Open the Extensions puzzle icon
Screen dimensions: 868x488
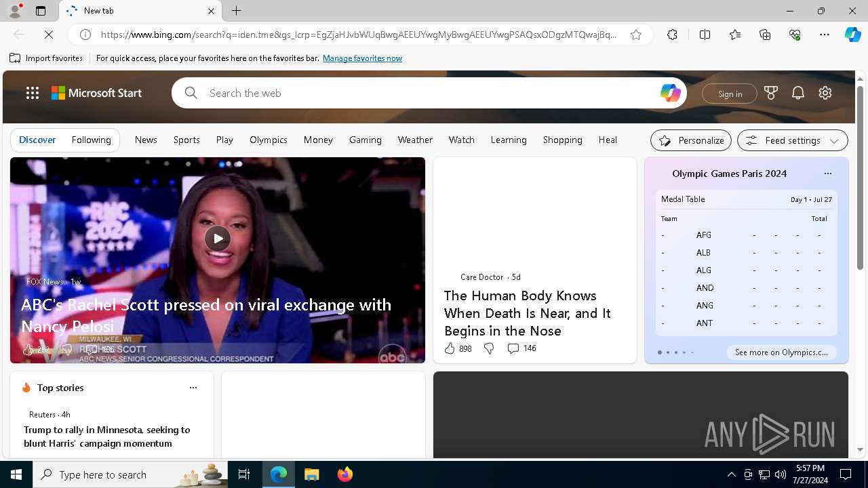point(672,35)
